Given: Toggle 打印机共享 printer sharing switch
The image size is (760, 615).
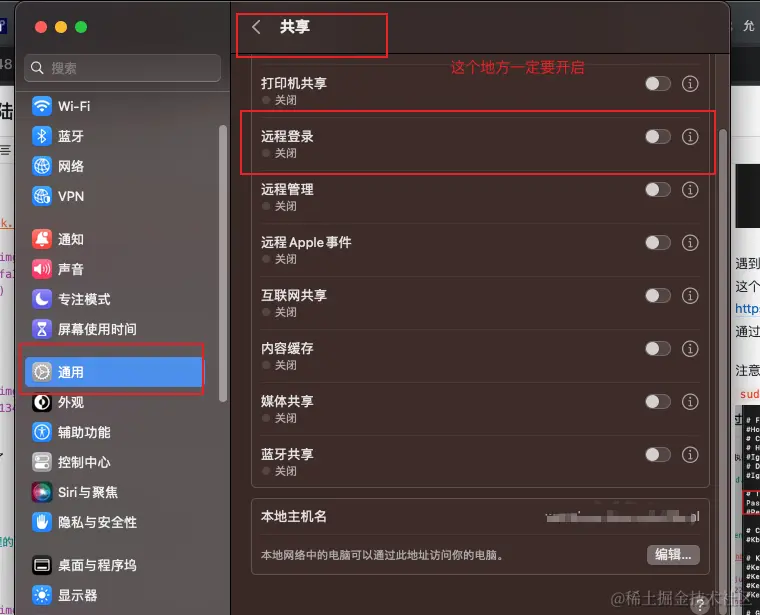Looking at the screenshot, I should pyautogui.click(x=658, y=84).
